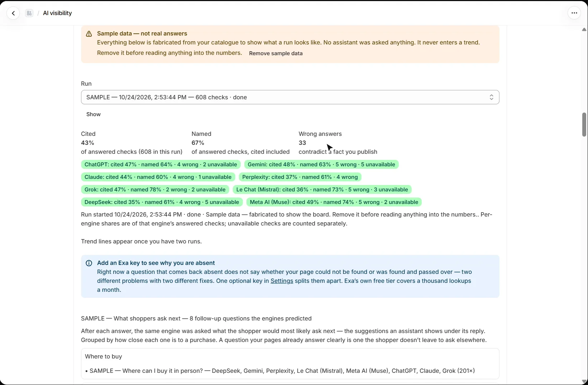Click 'Add an Exa key' banner heading

coord(156,263)
